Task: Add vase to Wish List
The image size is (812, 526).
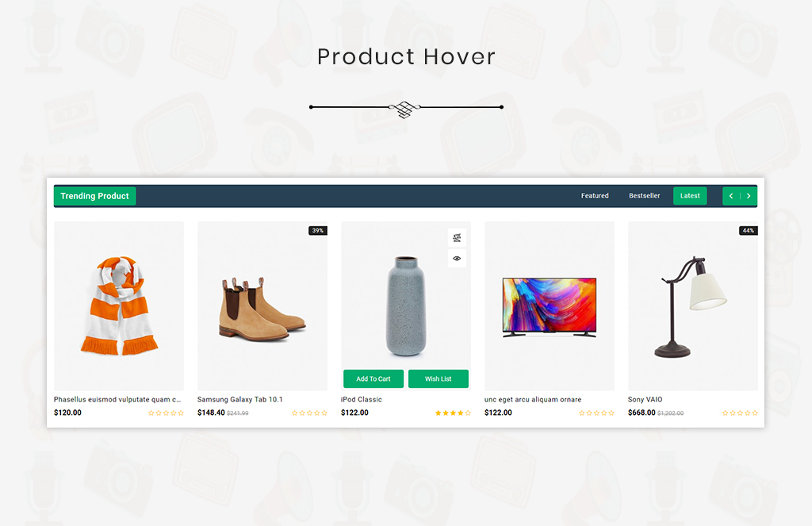Action: 438,378
